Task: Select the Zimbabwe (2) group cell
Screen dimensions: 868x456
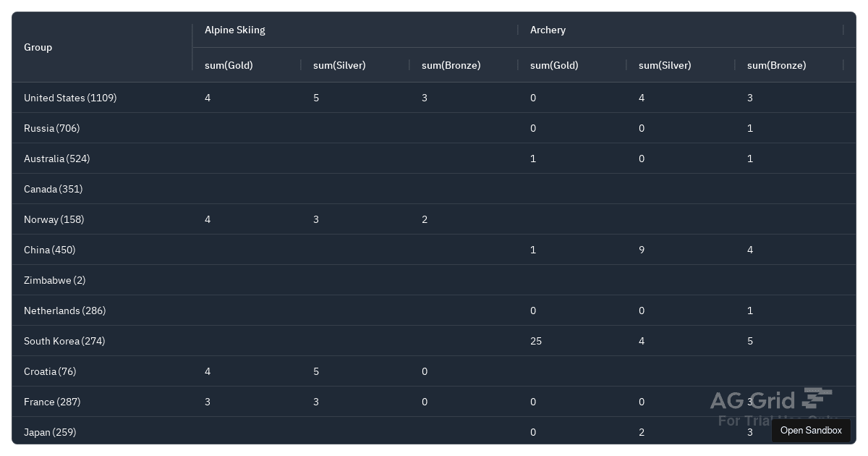Action: (x=102, y=280)
